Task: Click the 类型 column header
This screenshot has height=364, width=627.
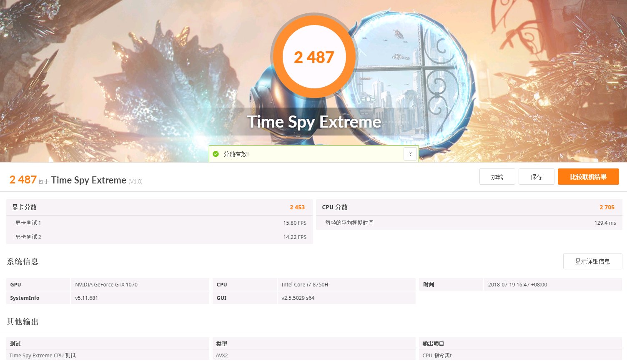Action: [x=221, y=344]
